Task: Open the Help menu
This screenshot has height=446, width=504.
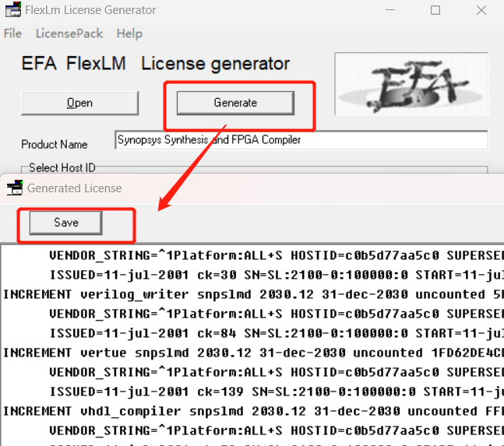Action: [x=129, y=33]
